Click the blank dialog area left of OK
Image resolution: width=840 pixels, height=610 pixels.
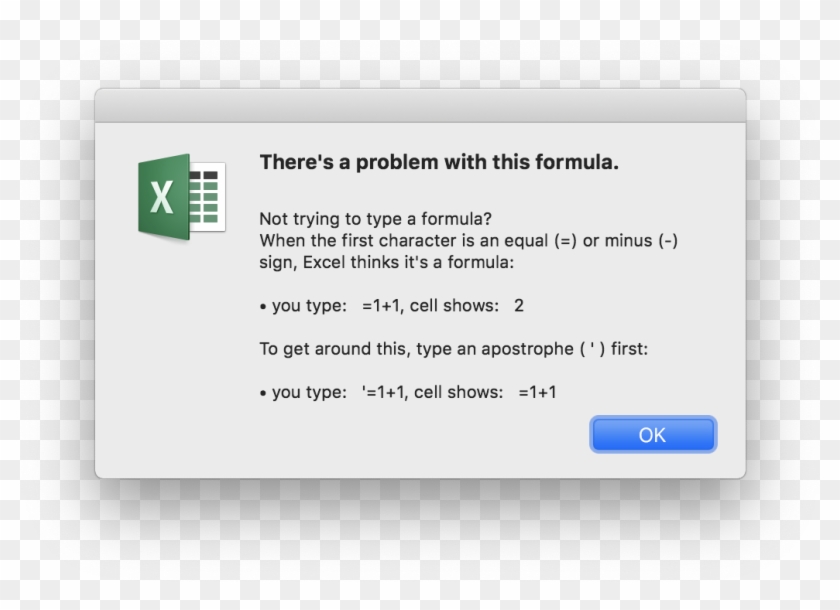coord(400,435)
